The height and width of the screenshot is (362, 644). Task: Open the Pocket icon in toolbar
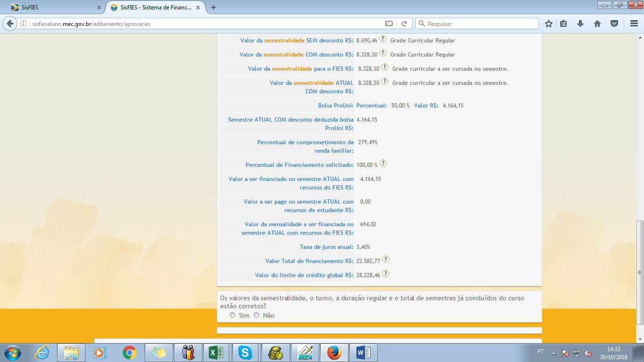pos(614,24)
